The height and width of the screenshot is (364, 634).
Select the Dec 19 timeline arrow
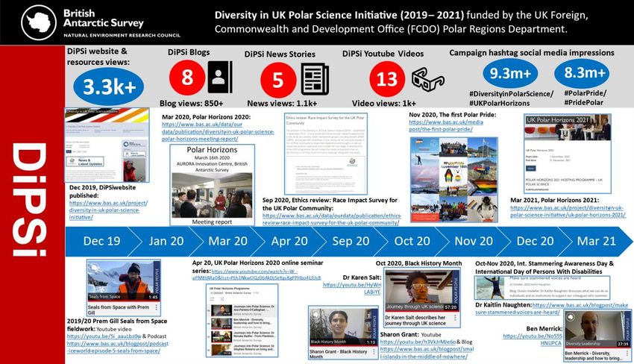[103, 242]
